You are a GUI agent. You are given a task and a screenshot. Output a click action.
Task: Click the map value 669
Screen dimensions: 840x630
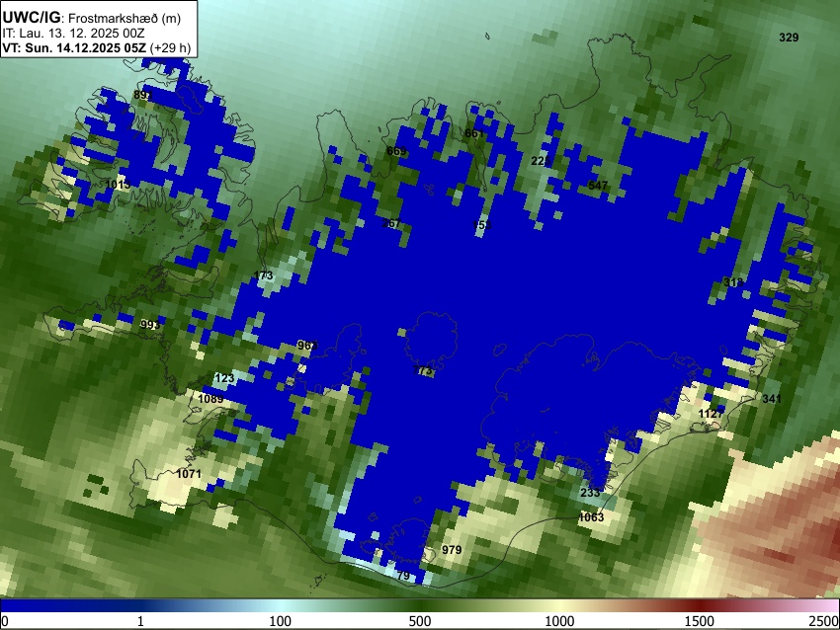[396, 151]
